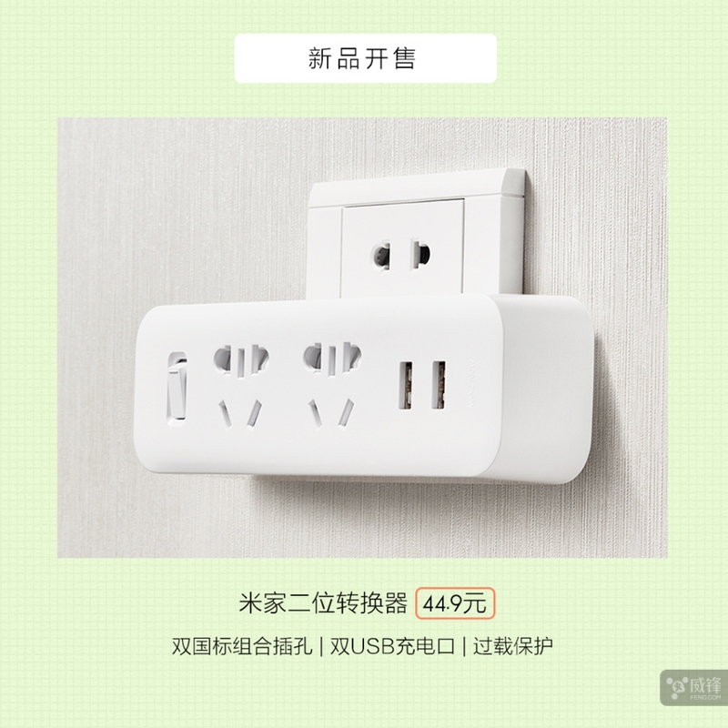
Task: Click the wall plate's top frame edge
Action: click(418, 184)
